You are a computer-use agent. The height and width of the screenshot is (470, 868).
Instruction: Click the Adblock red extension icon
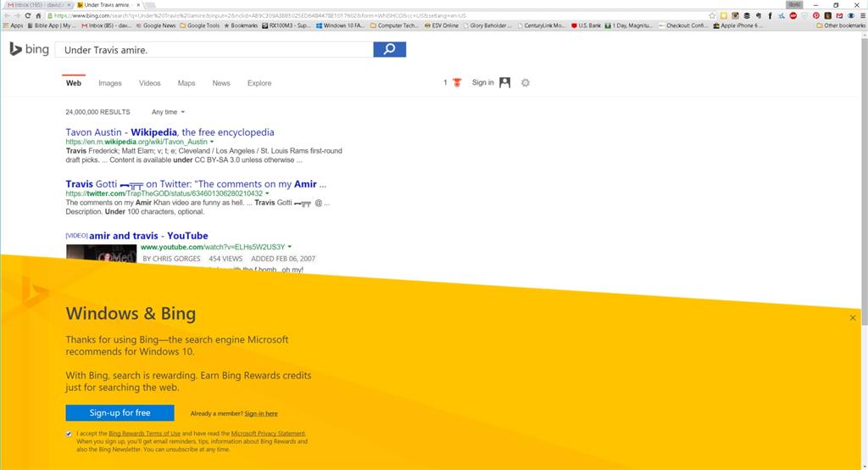click(793, 15)
